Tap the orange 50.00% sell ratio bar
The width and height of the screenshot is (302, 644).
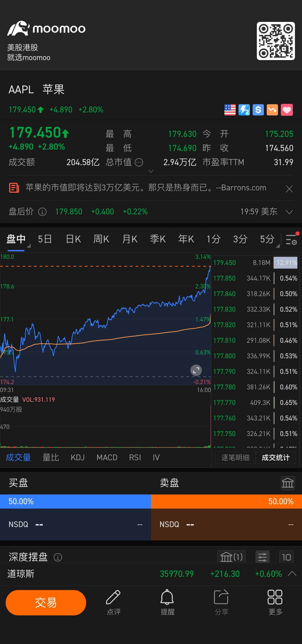[x=226, y=501]
